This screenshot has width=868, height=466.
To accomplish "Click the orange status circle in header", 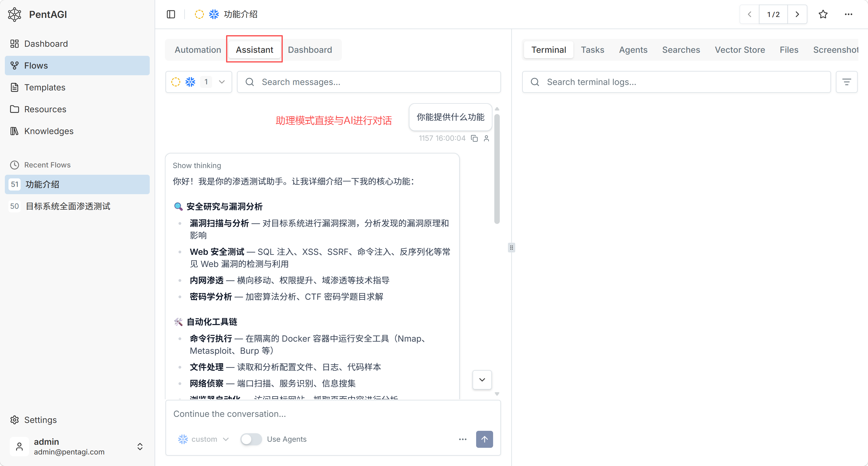I will pyautogui.click(x=199, y=14).
